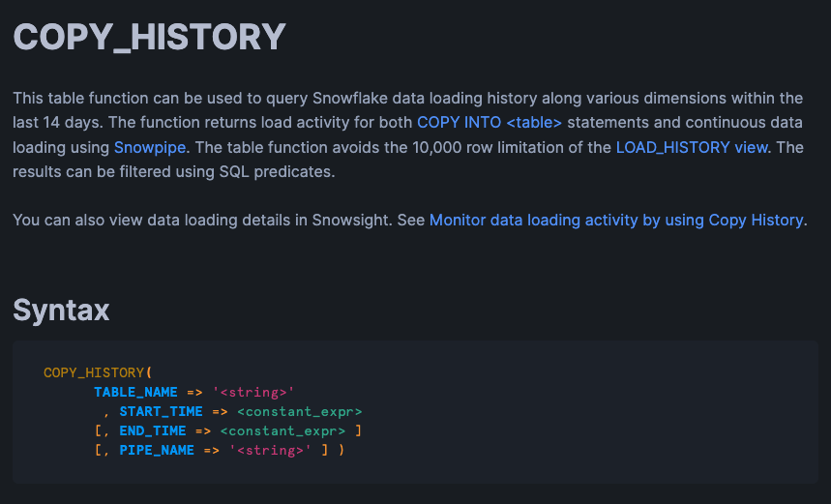Click TABLE_NAME in the syntax block
831x504 pixels.
click(135, 392)
